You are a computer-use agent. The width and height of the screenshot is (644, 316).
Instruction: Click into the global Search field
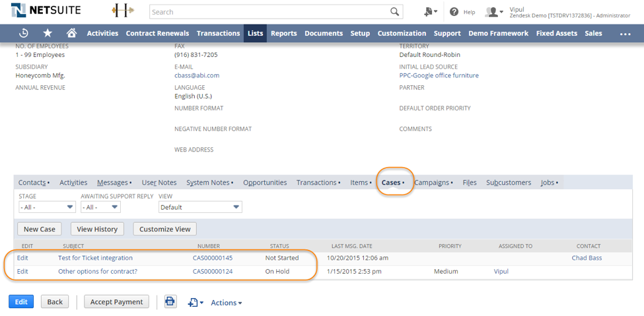pyautogui.click(x=269, y=12)
